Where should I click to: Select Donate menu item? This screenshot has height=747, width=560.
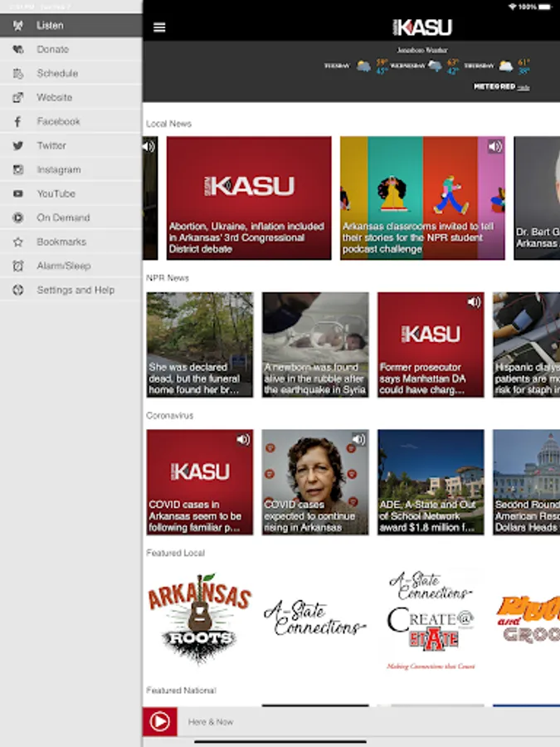click(x=71, y=49)
